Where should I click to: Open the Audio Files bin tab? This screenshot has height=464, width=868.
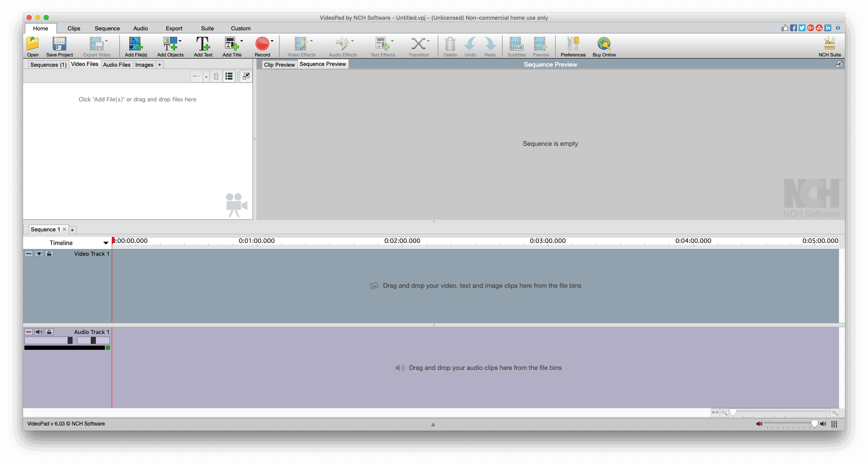click(116, 65)
